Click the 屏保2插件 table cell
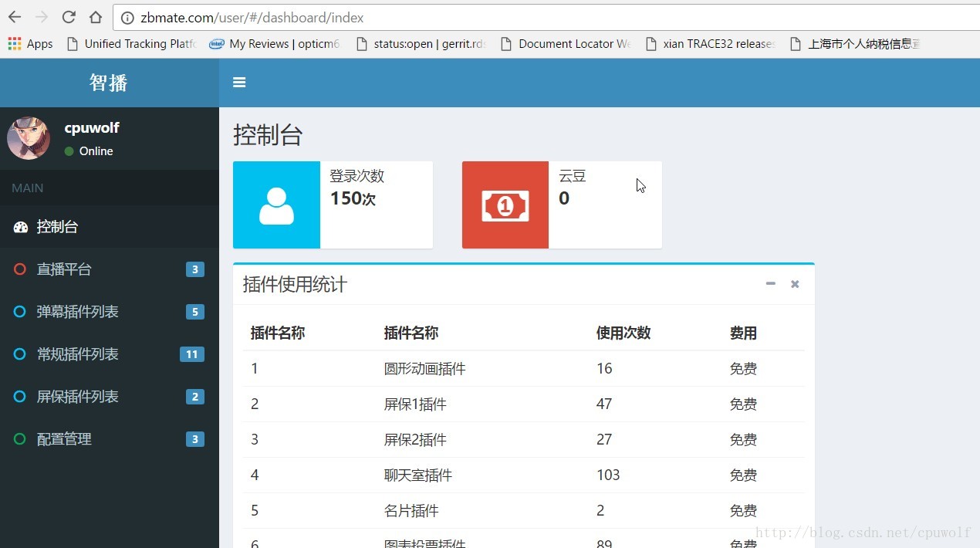This screenshot has width=980, height=548. (415, 440)
